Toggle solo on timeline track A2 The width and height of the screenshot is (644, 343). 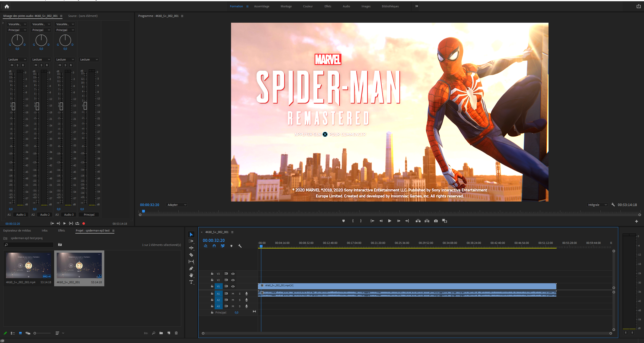tap(240, 300)
